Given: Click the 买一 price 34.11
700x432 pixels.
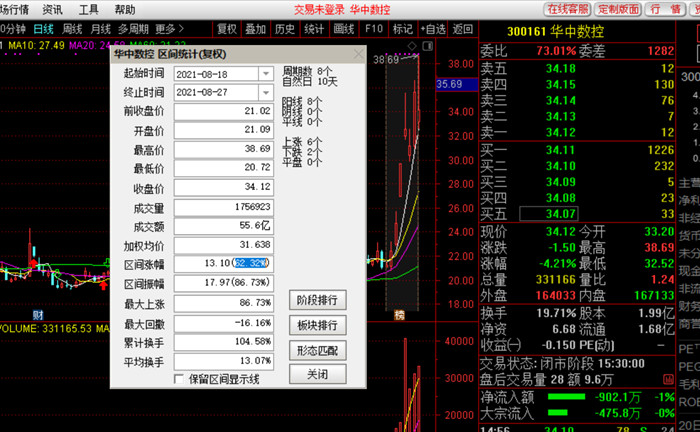Looking at the screenshot, I should [561, 150].
